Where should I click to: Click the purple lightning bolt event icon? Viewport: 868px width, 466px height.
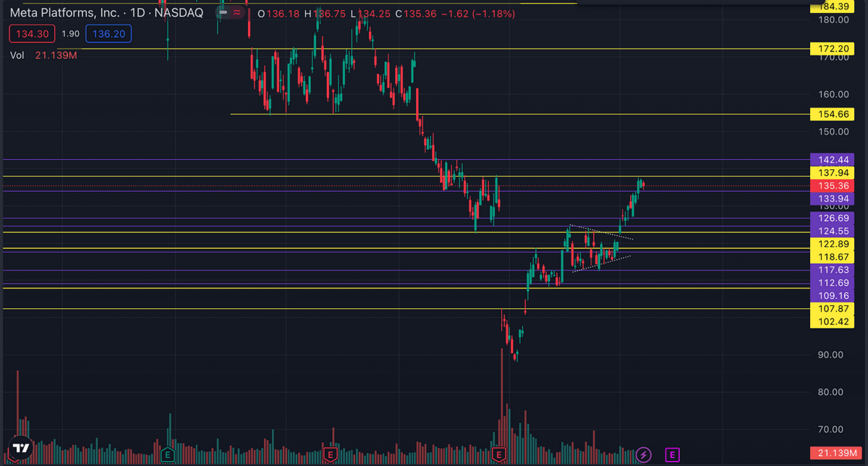click(x=644, y=455)
